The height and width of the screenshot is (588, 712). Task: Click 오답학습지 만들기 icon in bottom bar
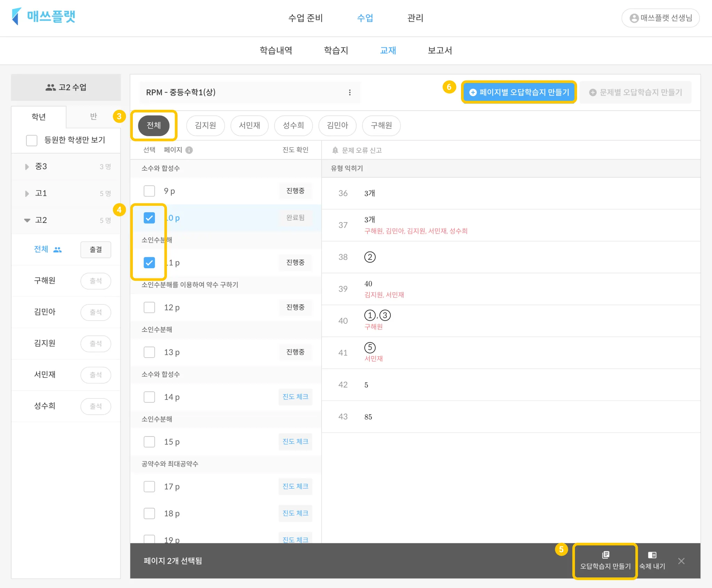coord(605,555)
